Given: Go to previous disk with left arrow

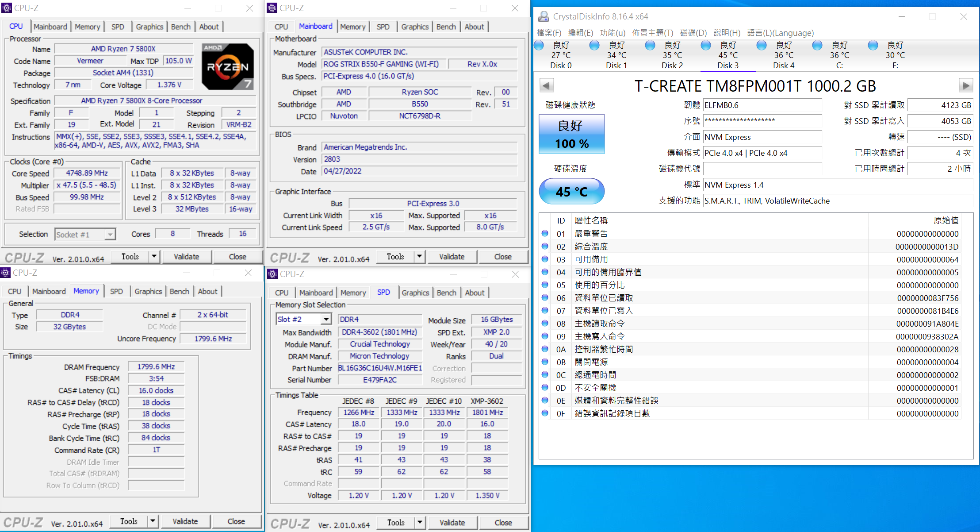Looking at the screenshot, I should tap(547, 85).
